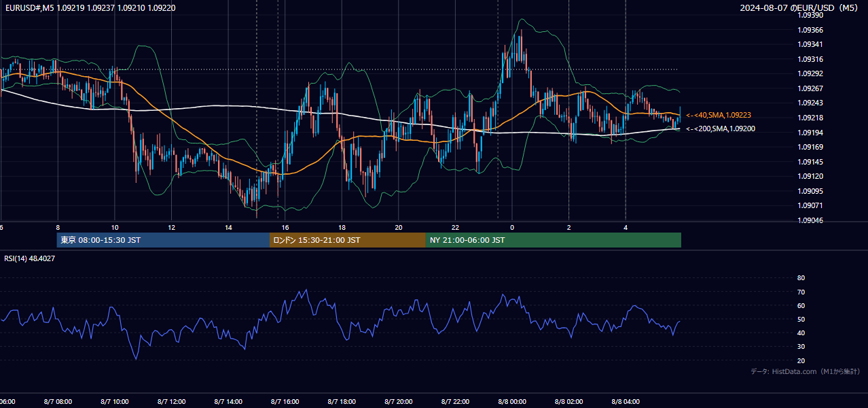This screenshot has height=408, width=868.
Task: Click the '2024-08-07 のEUR/USD (M5)' chart title
Action: click(799, 7)
